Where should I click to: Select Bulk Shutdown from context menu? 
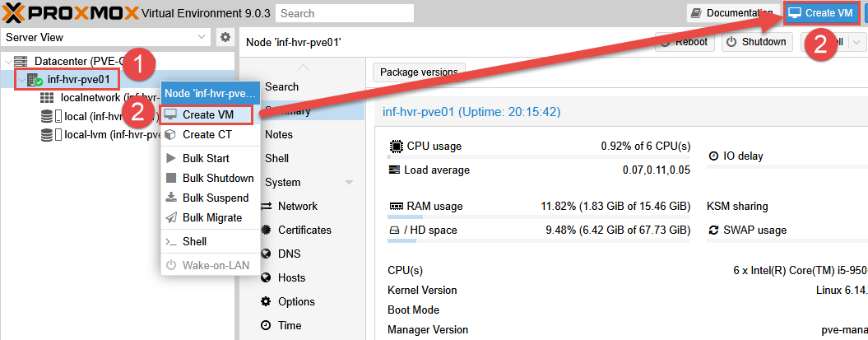click(217, 178)
